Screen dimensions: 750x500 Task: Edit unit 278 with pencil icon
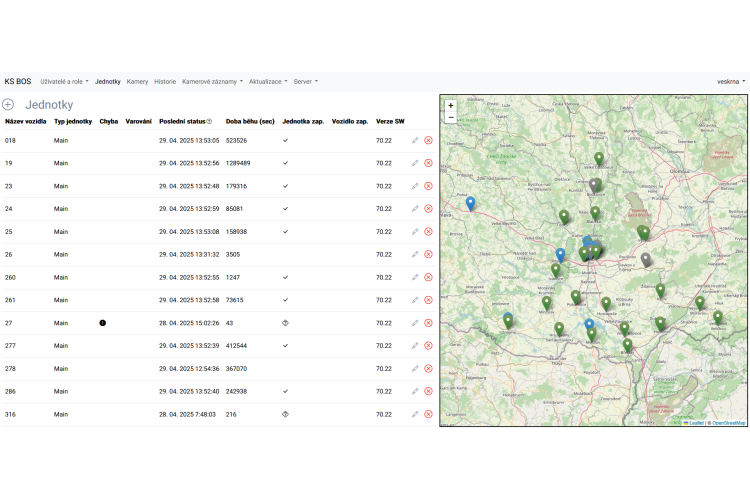(415, 368)
